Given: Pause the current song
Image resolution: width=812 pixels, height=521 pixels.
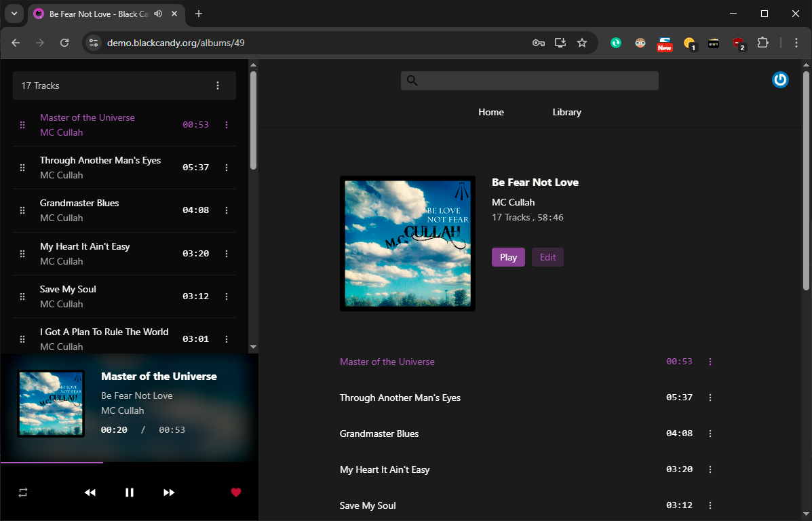Looking at the screenshot, I should pyautogui.click(x=130, y=493).
